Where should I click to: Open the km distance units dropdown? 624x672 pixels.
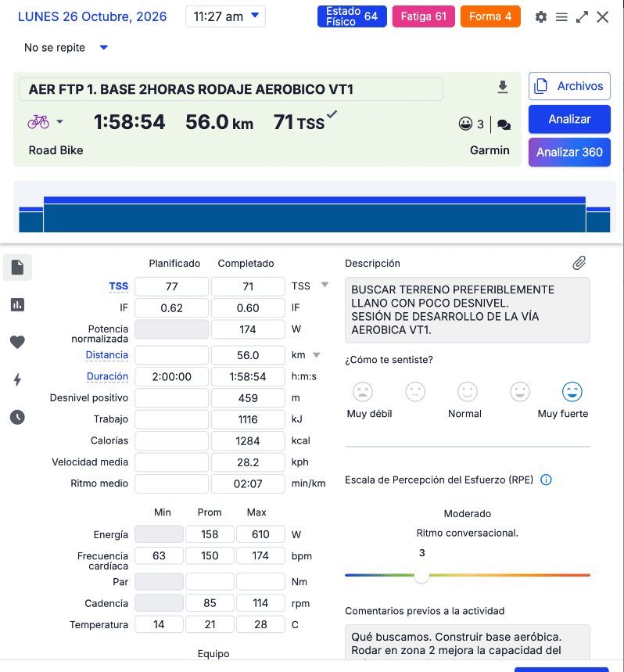pos(317,355)
